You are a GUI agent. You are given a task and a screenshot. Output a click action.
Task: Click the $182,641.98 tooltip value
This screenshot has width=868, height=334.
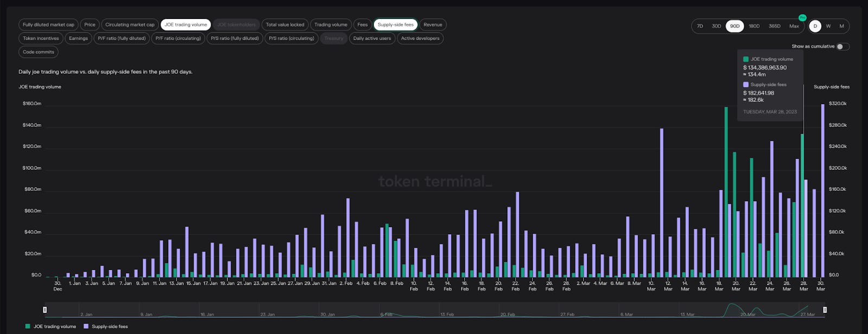[x=759, y=93]
